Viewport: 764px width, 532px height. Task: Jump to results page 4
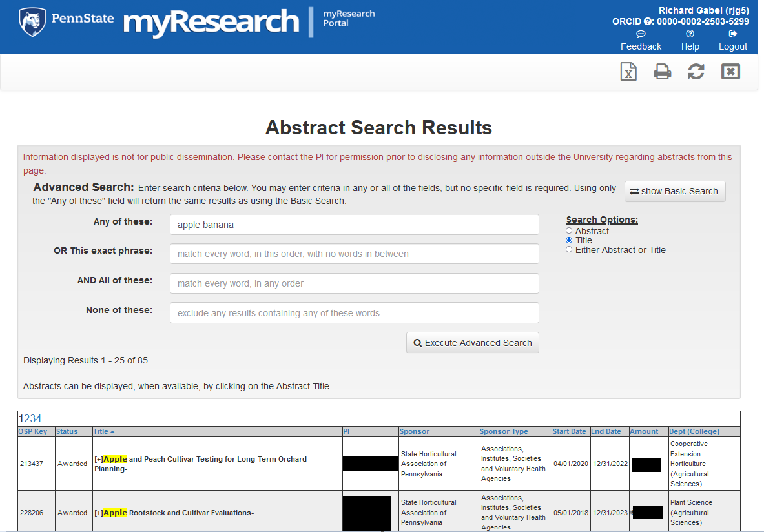pos(38,418)
